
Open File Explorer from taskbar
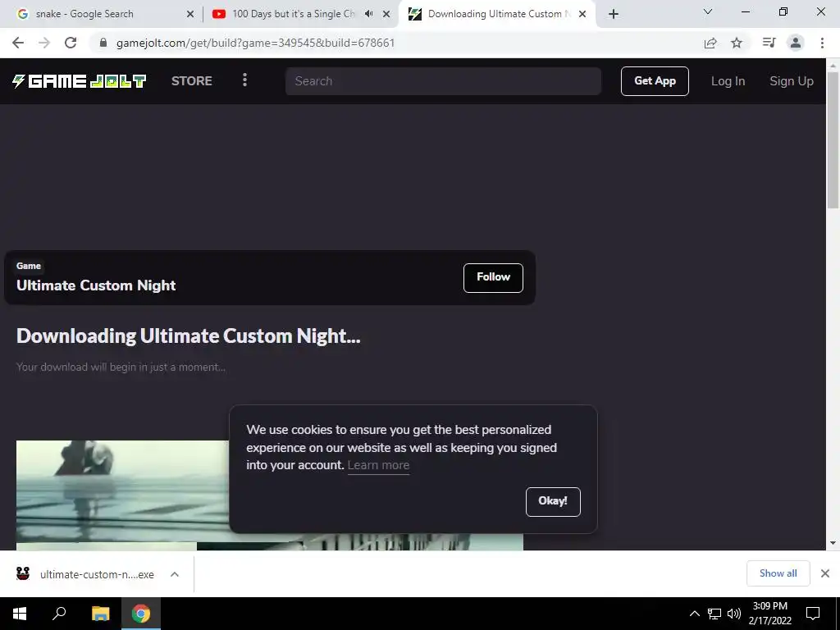pyautogui.click(x=100, y=614)
